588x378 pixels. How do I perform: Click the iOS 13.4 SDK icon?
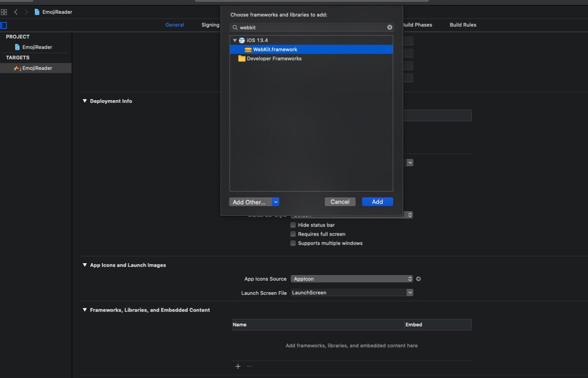pyautogui.click(x=242, y=40)
